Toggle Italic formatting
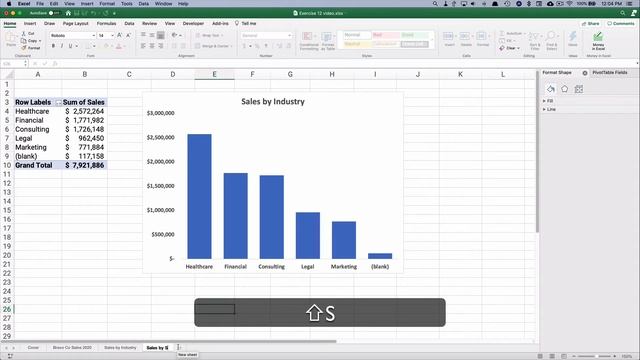The image size is (640, 360). (x=62, y=46)
